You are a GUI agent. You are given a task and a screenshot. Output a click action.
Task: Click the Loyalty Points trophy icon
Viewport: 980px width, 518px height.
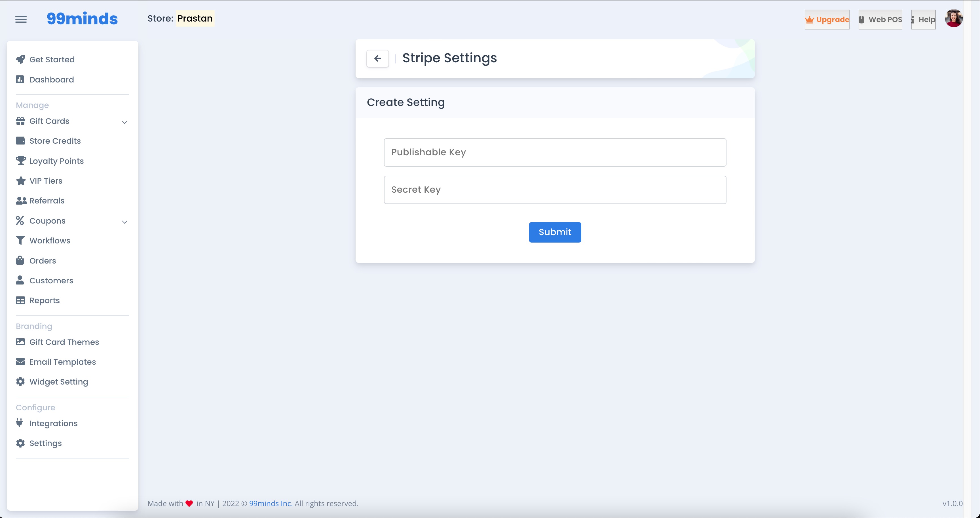20,161
